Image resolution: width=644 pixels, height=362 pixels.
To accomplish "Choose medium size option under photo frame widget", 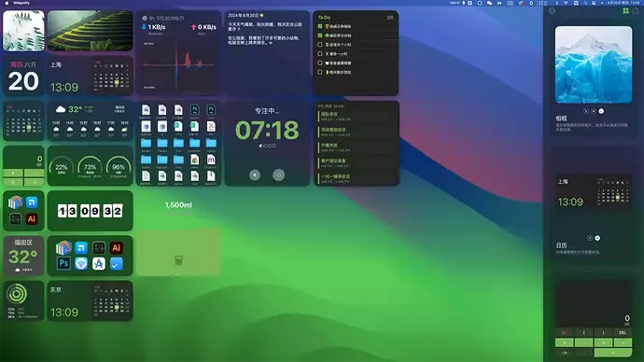I will pyautogui.click(x=594, y=111).
